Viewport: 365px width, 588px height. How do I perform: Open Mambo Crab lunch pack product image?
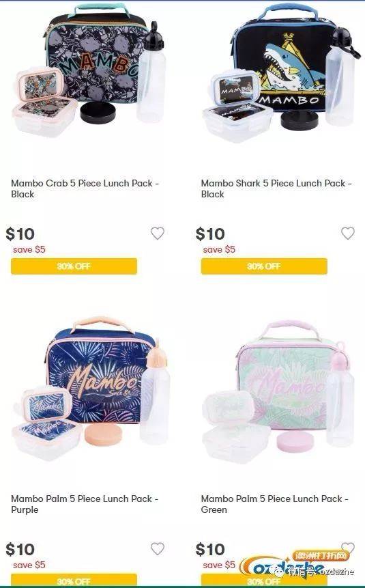[89, 70]
